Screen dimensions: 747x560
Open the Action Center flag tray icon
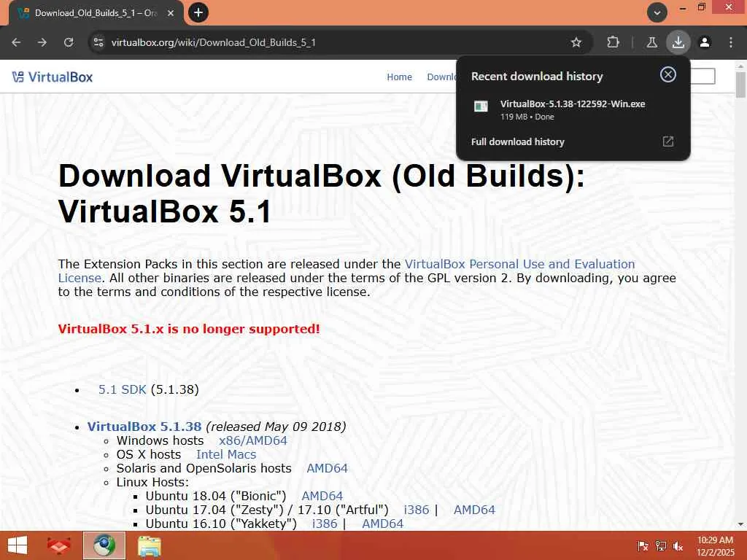click(643, 545)
